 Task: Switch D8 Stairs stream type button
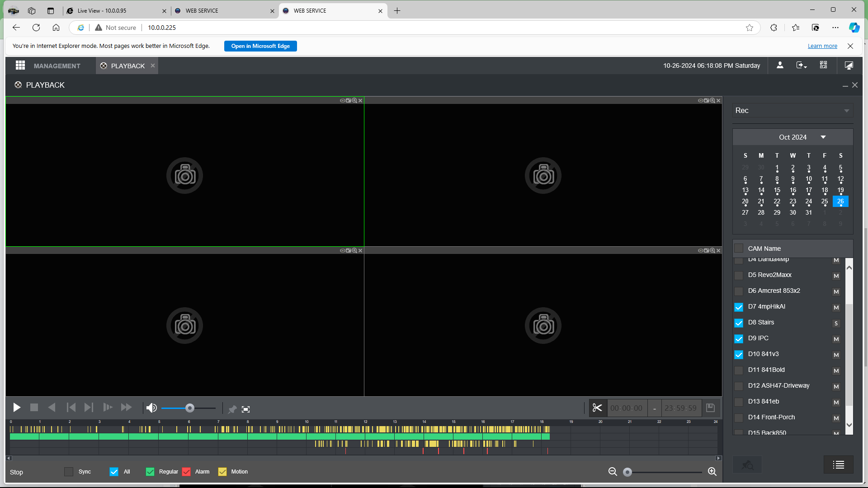(x=836, y=324)
